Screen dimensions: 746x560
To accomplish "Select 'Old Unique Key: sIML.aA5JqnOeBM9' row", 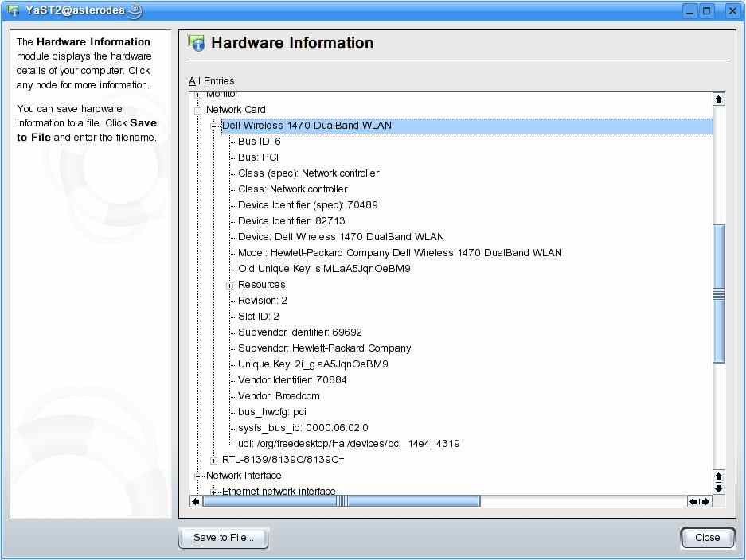I will 324,269.
